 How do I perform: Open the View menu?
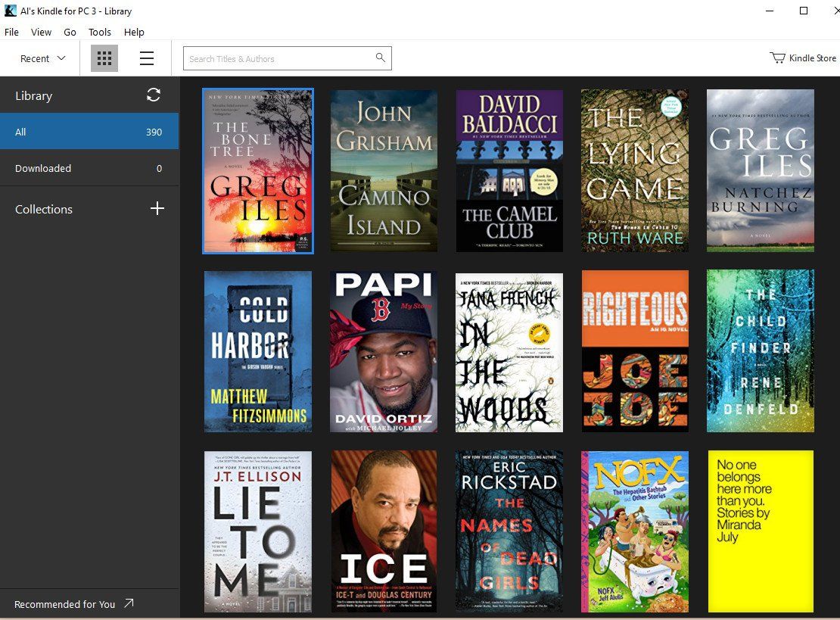[41, 32]
